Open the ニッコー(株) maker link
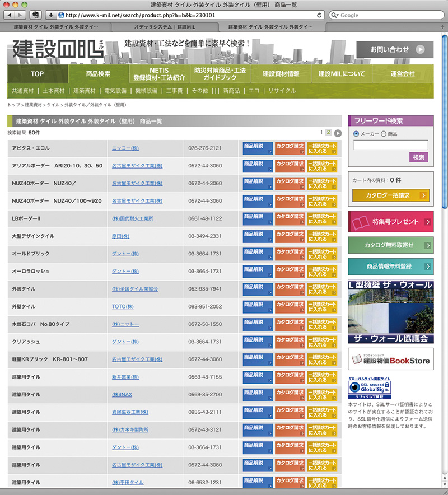Screen dimensions: 448x495 [x=125, y=148]
